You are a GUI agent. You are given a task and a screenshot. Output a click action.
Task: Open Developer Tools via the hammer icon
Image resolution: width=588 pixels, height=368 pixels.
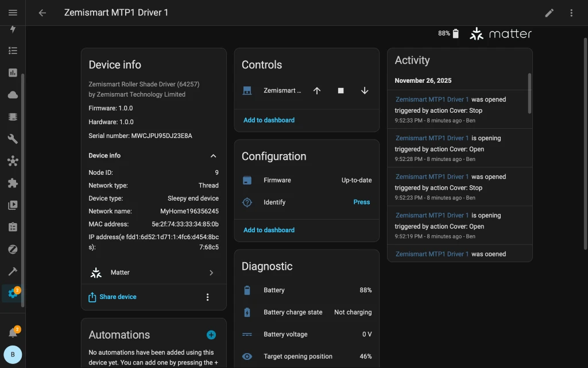[13, 271]
